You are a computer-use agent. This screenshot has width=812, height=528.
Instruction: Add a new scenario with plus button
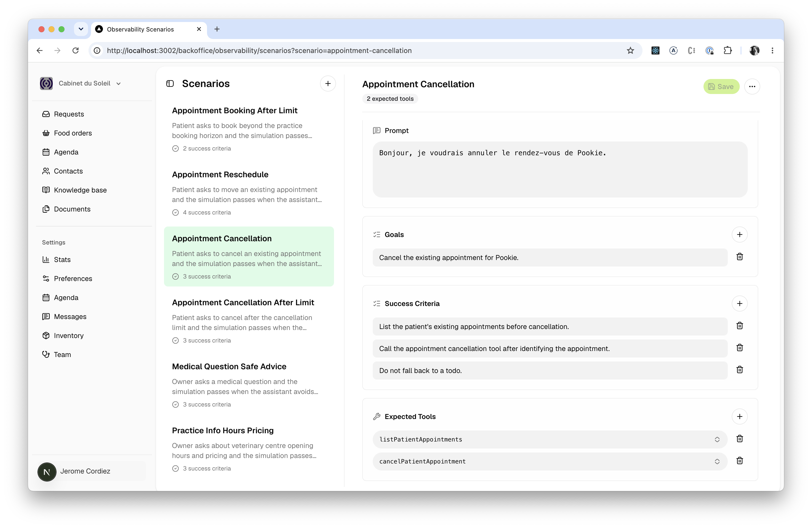point(327,83)
